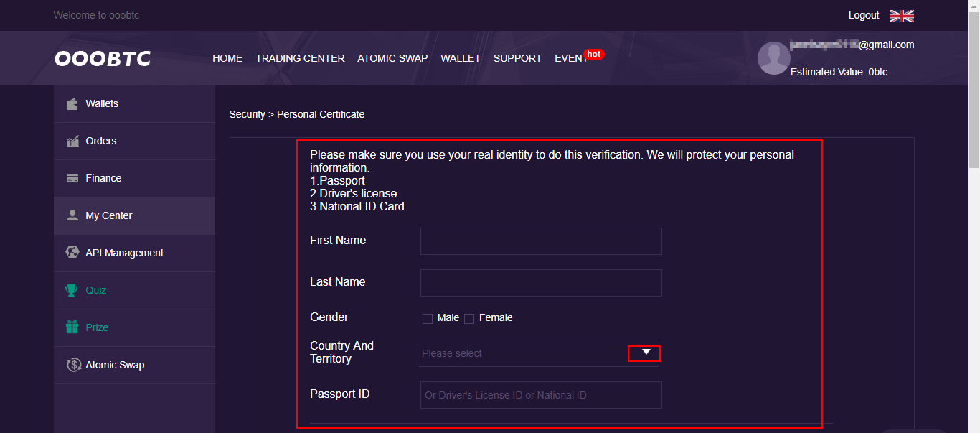The image size is (980, 433).
Task: Click the First Name input field
Action: pyautogui.click(x=541, y=241)
